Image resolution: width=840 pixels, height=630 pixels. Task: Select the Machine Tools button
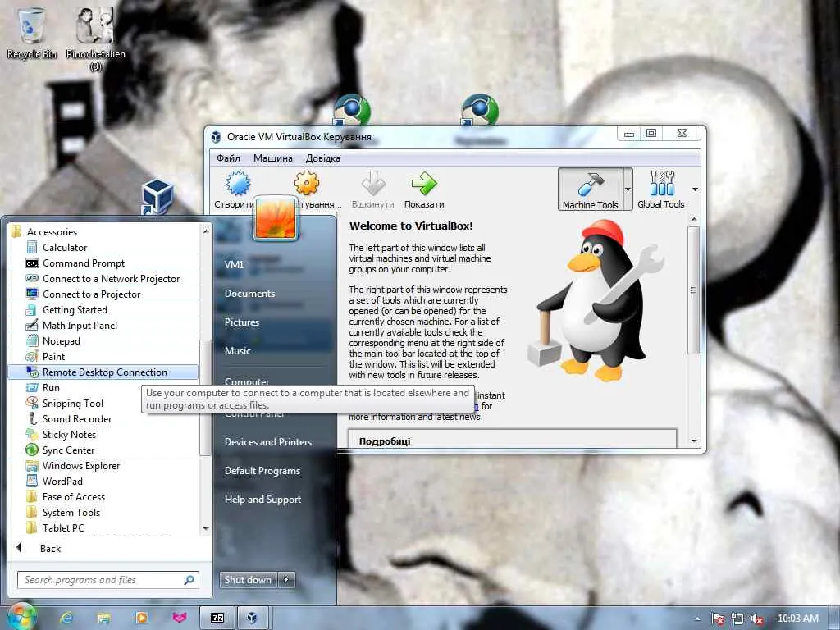[591, 189]
